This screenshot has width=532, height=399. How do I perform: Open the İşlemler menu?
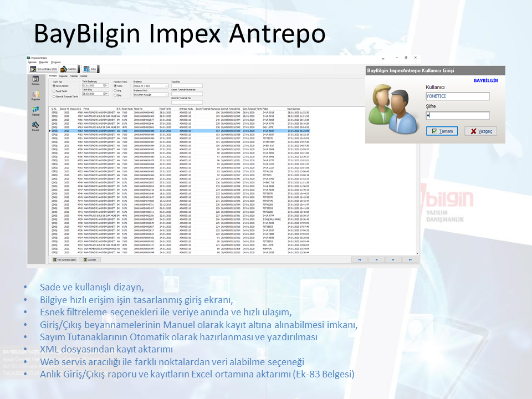[x=32, y=62]
